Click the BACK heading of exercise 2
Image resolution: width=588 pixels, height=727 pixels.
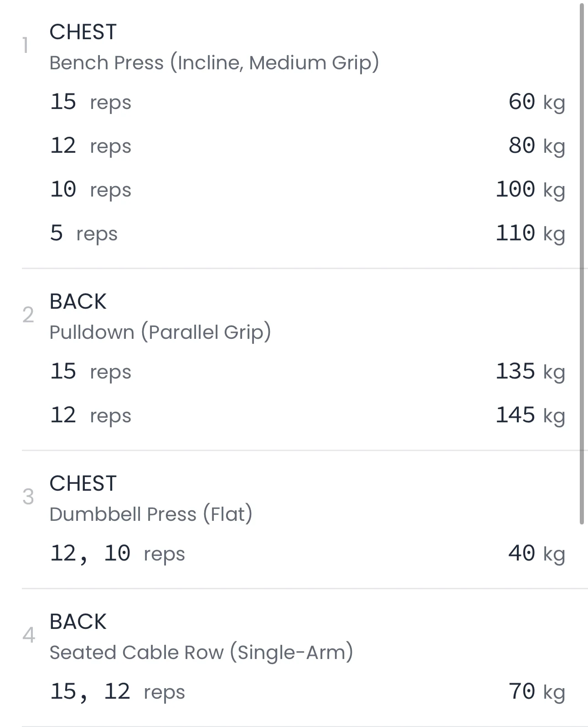tap(77, 301)
